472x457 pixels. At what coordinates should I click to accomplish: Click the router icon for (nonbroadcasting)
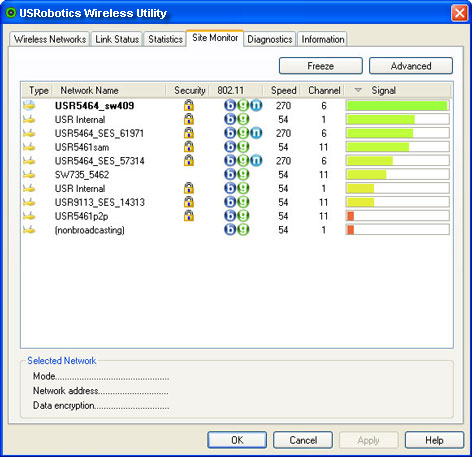(x=29, y=230)
